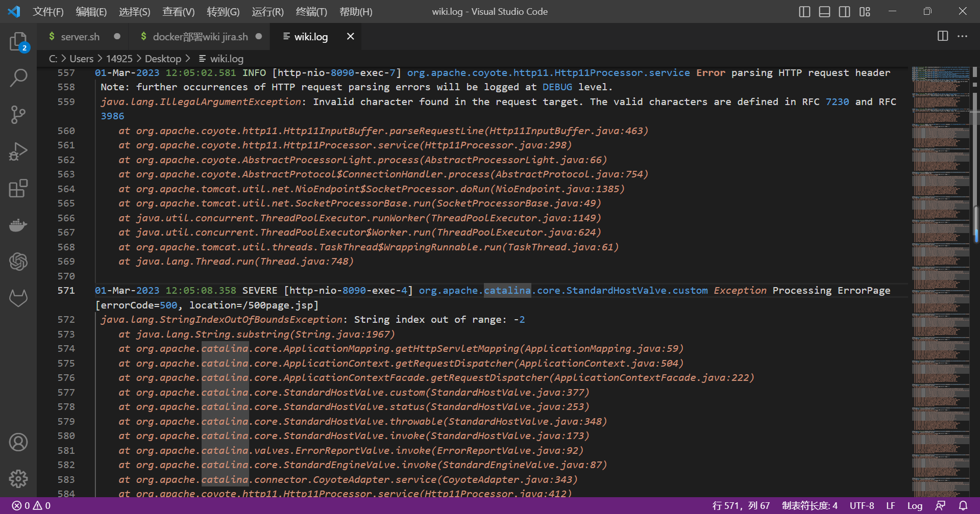Open the Docker view in activity bar
This screenshot has height=514, width=980.
pyautogui.click(x=18, y=225)
